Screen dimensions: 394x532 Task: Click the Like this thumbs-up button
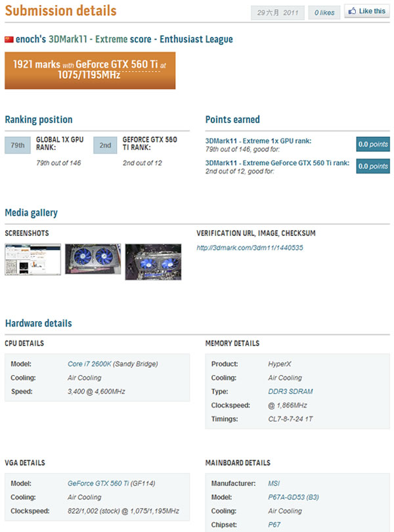[x=367, y=11]
